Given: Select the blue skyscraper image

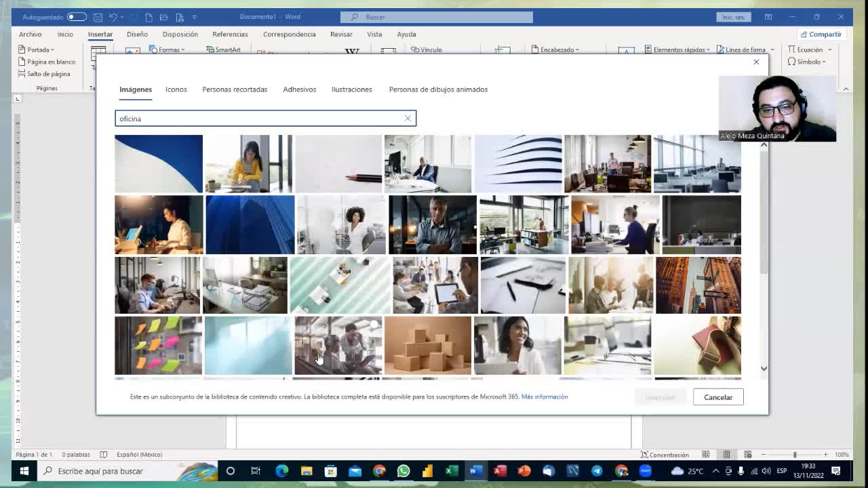Looking at the screenshot, I should click(250, 225).
